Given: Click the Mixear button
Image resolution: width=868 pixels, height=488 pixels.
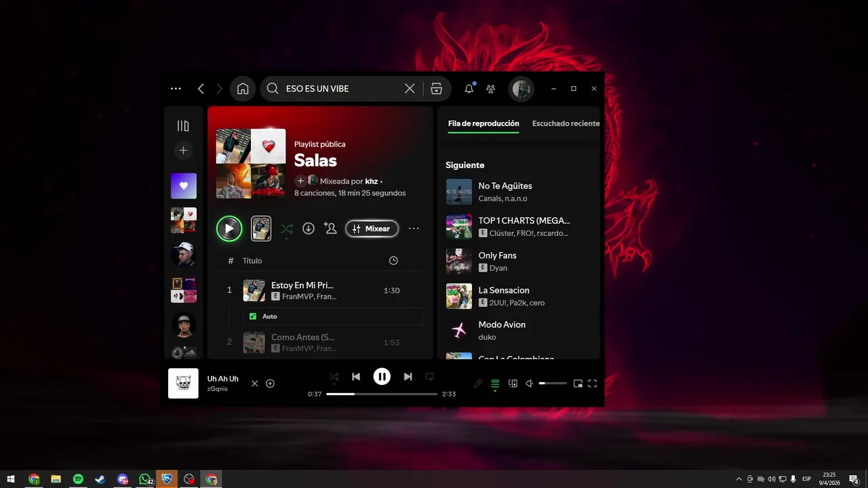Looking at the screenshot, I should (372, 228).
